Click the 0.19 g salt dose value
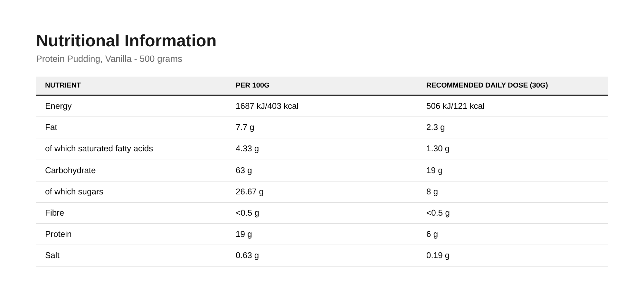Image resolution: width=644 pixels, height=298 pixels. (x=438, y=256)
